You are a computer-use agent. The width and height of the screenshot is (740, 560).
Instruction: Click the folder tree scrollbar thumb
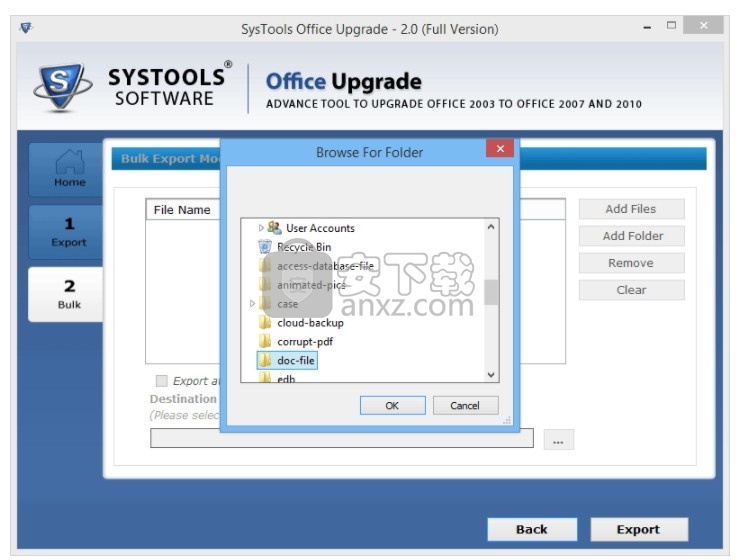(491, 293)
